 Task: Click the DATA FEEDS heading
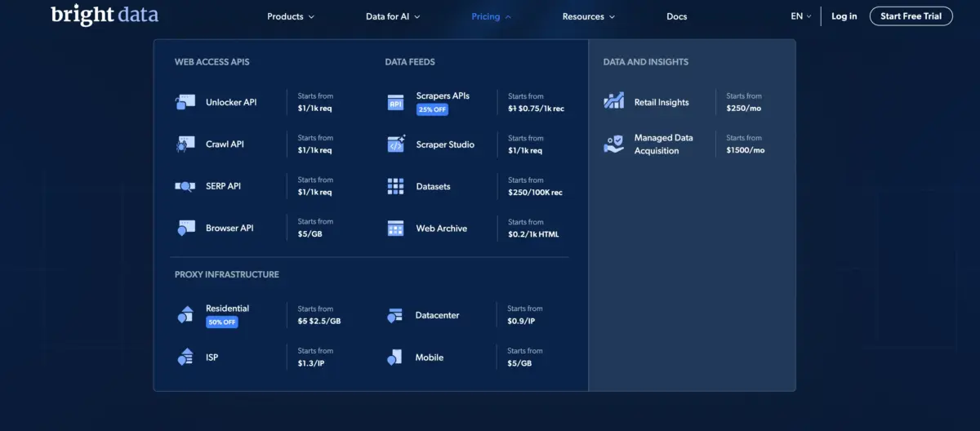tap(410, 62)
